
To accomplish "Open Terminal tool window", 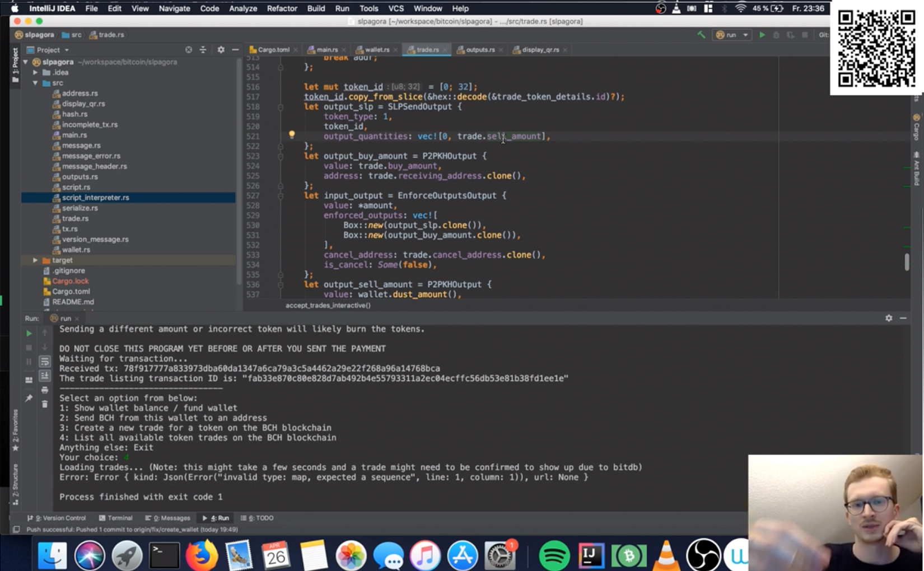I will point(115,518).
